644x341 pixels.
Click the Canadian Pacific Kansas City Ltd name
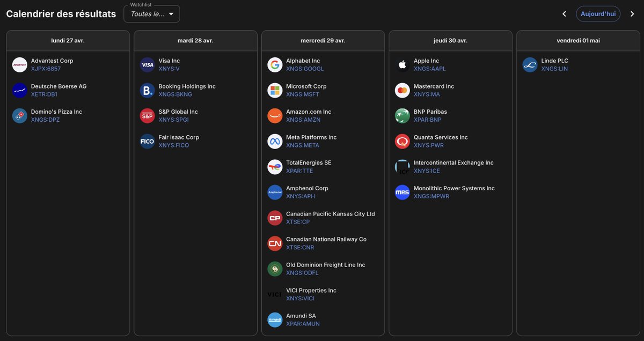tap(331, 214)
